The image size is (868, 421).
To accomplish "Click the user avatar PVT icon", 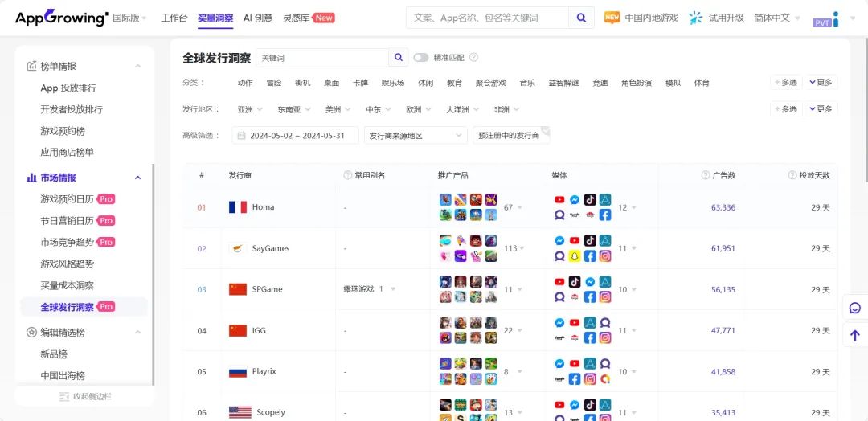I will tap(826, 19).
